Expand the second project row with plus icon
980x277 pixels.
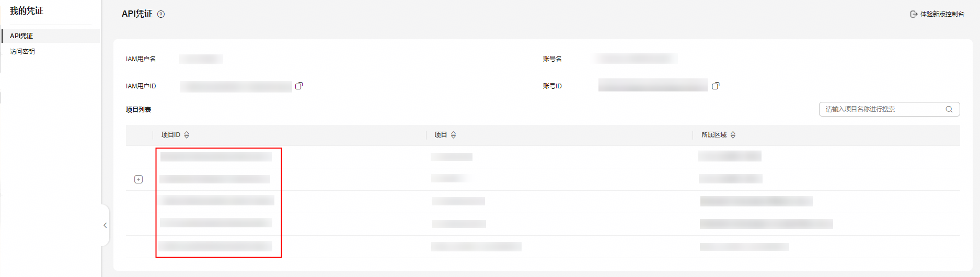[x=139, y=179]
